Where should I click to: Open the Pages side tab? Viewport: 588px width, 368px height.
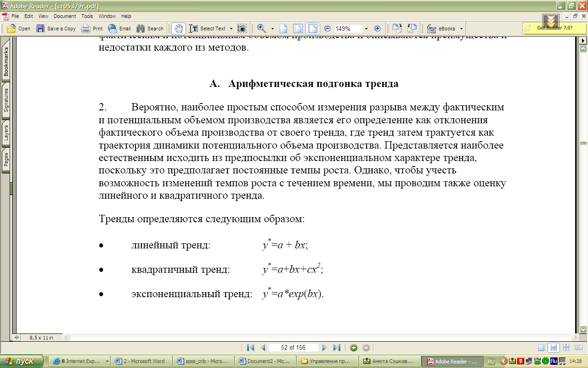coord(6,160)
